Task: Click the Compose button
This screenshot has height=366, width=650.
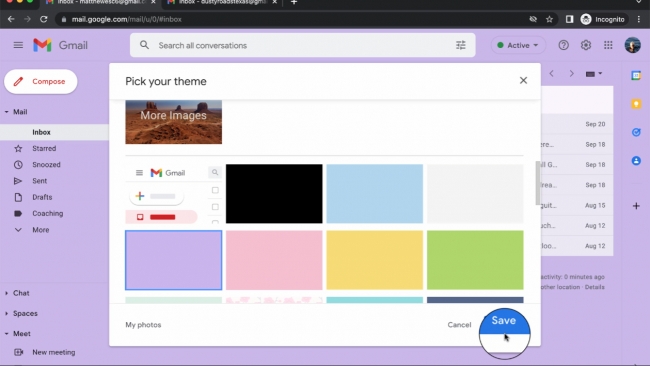Action: [41, 82]
